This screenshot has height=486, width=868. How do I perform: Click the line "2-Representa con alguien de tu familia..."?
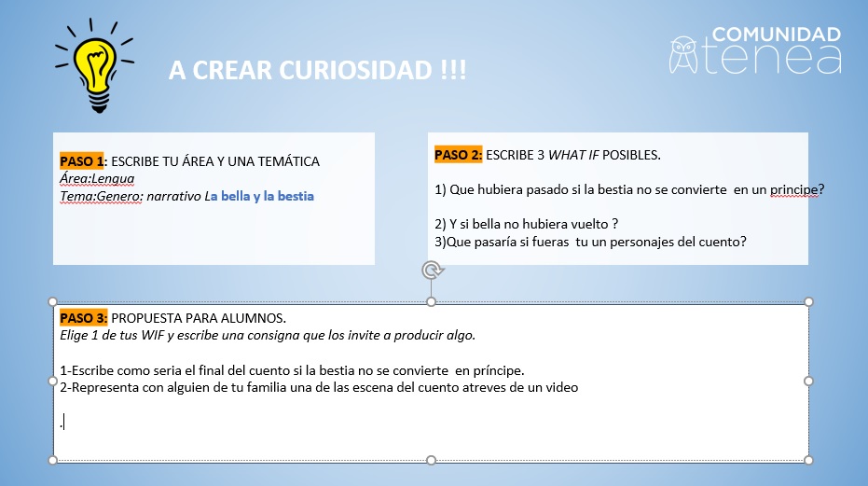pyautogui.click(x=319, y=387)
